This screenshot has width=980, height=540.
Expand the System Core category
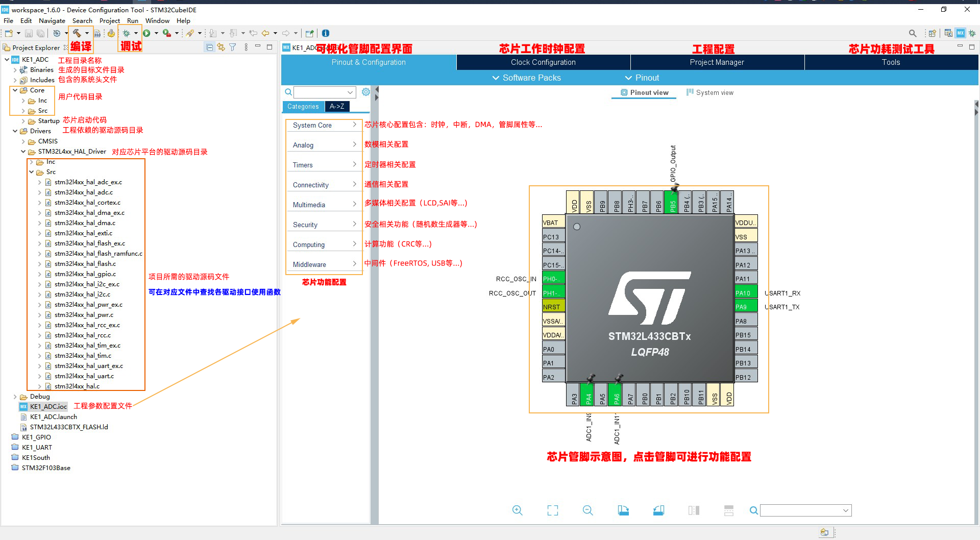(x=325, y=125)
